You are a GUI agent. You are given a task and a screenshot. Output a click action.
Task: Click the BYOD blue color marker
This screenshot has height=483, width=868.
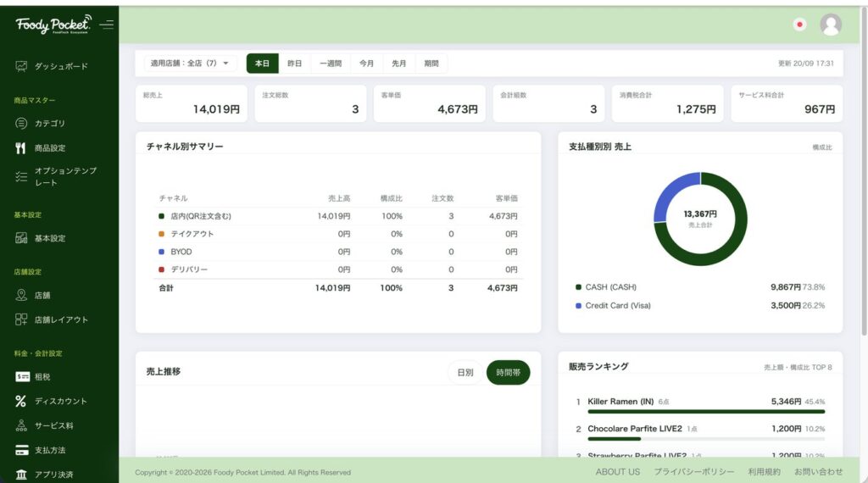(162, 252)
